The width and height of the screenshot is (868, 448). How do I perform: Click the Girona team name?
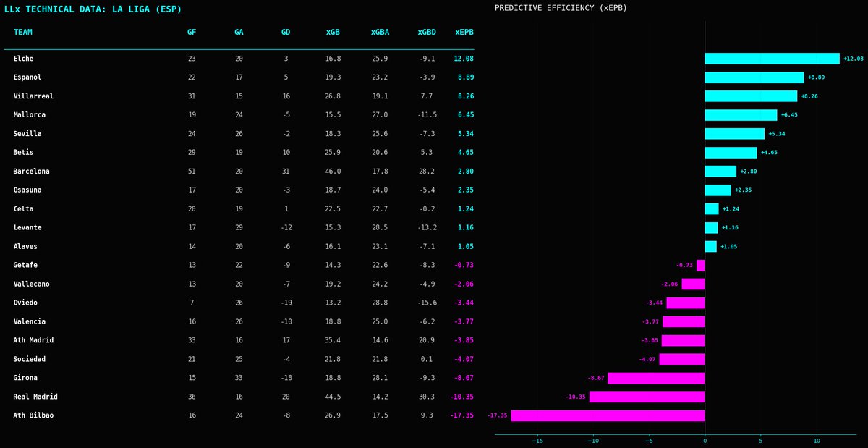tap(25, 379)
